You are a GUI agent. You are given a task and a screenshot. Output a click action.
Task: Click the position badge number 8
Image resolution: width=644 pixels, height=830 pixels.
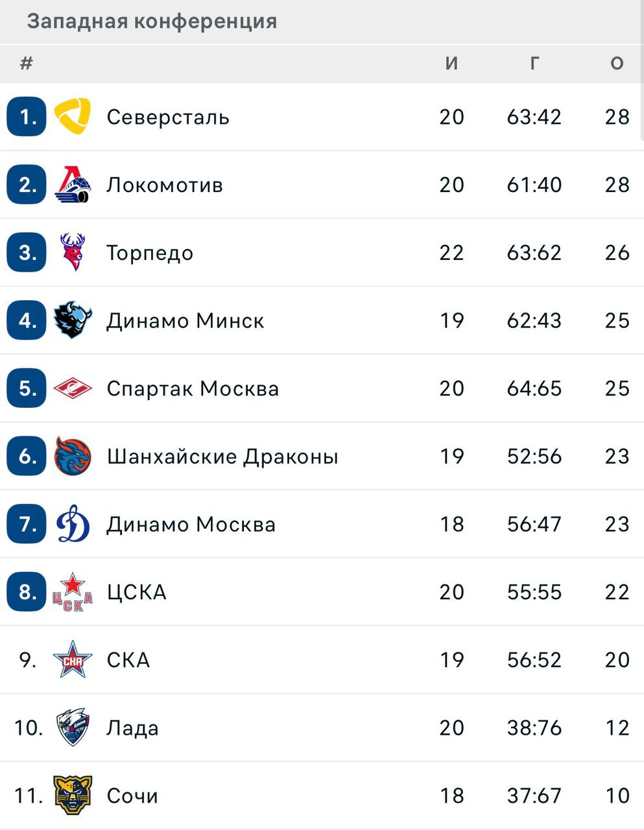tap(27, 592)
